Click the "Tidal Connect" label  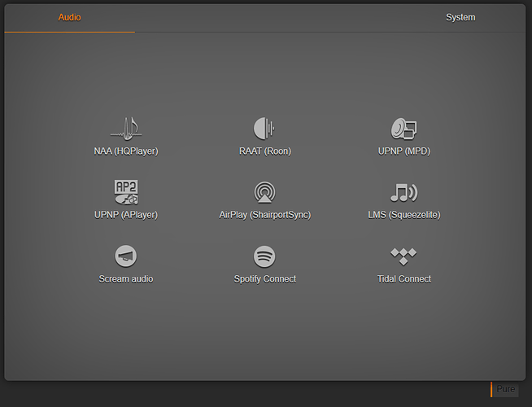[x=404, y=279]
